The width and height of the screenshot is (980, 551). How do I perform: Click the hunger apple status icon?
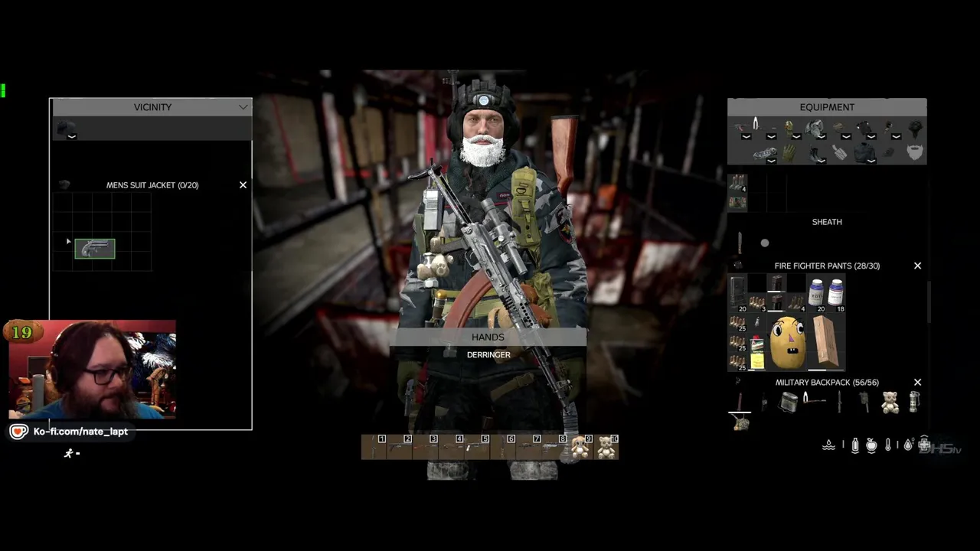pyautogui.click(x=871, y=445)
